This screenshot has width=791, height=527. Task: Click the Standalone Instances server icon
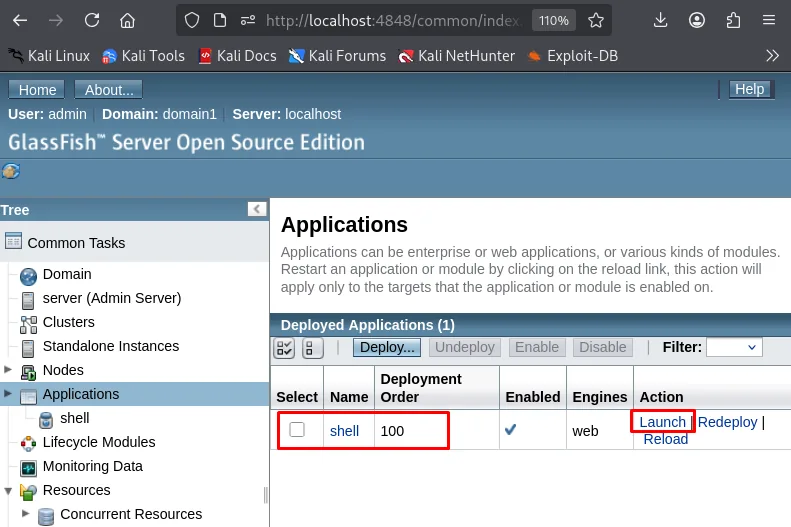(x=28, y=348)
